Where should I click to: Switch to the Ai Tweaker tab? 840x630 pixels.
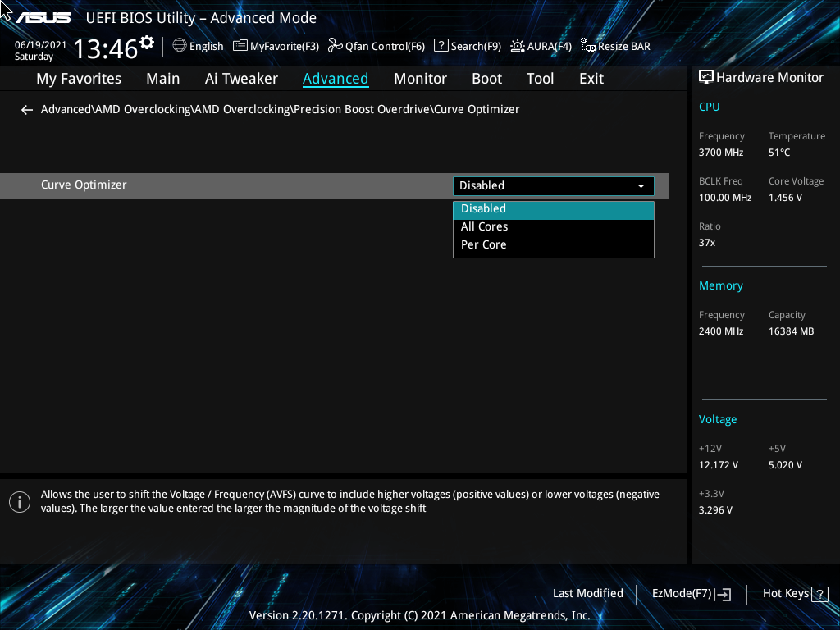coord(241,79)
